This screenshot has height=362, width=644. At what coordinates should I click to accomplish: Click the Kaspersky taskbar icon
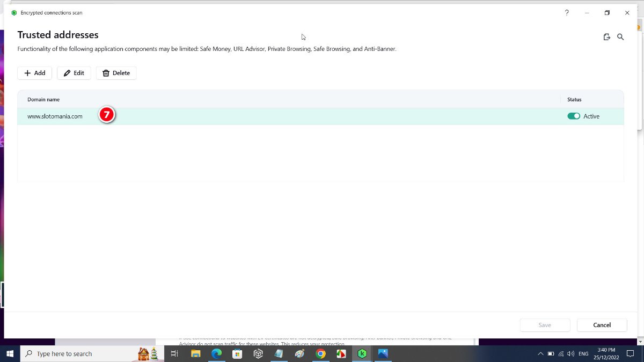coord(362,353)
